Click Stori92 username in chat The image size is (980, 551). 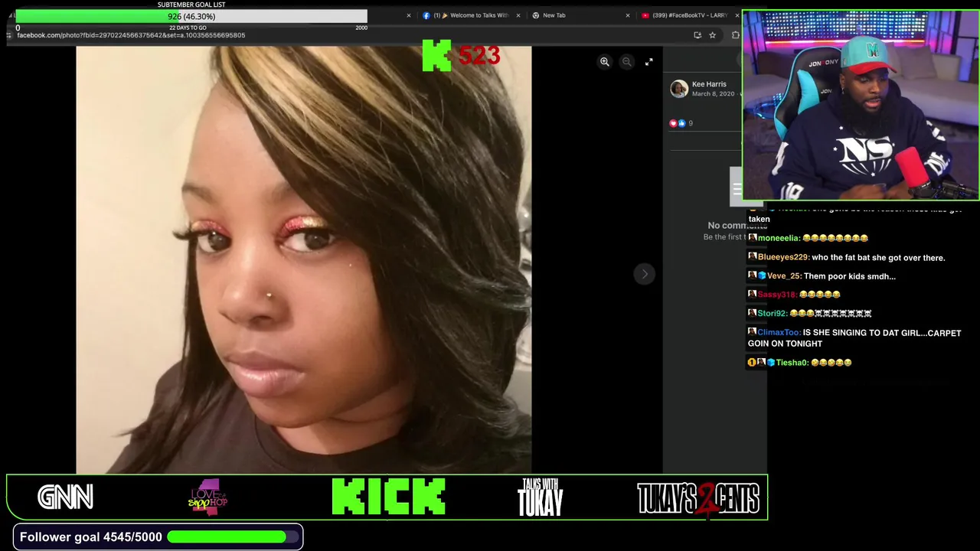772,313
